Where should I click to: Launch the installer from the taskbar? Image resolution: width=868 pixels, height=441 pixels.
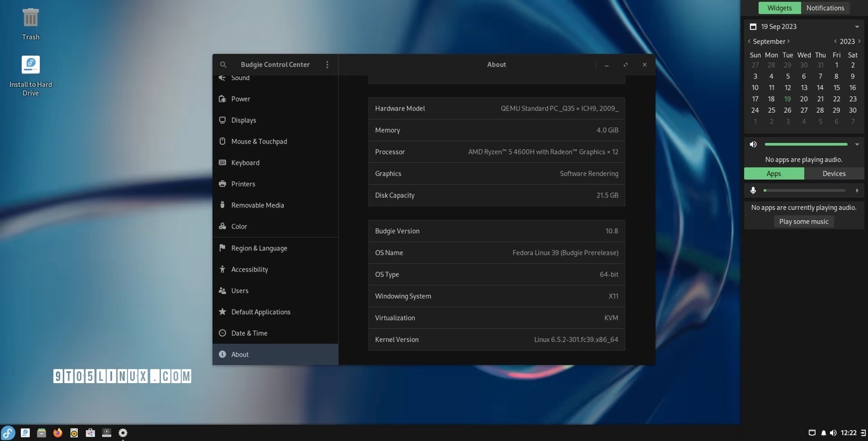25,433
